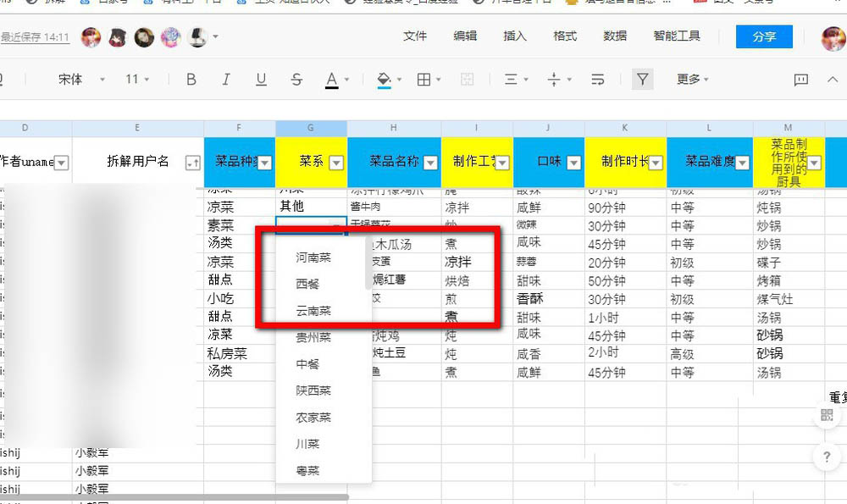Viewport: 847px width, 504px height.
Task: Open the vertical alignment icon
Action: [555, 79]
